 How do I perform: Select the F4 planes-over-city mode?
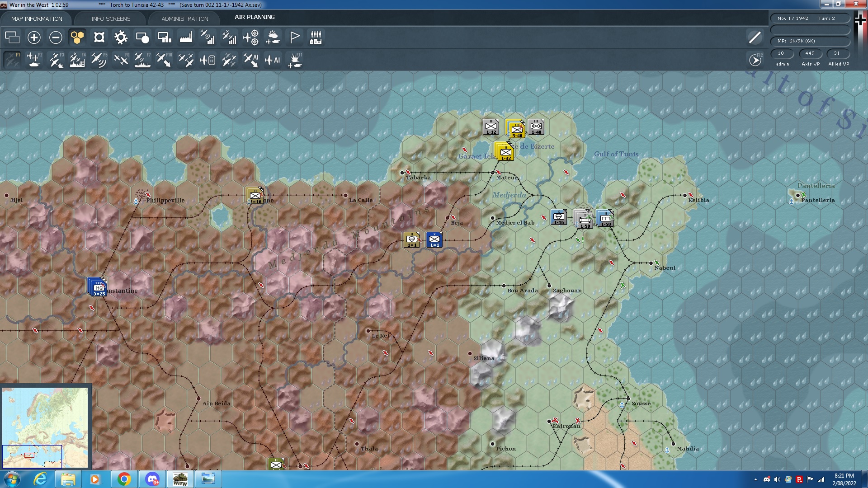(x=77, y=60)
